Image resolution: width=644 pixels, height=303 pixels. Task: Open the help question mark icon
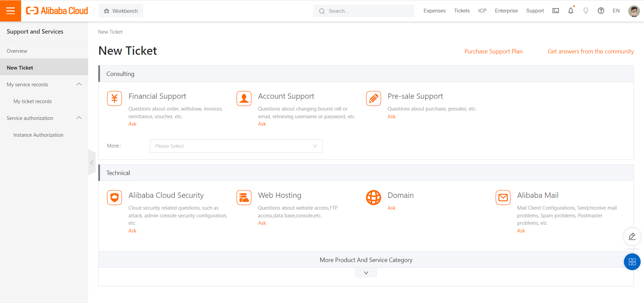(x=601, y=11)
